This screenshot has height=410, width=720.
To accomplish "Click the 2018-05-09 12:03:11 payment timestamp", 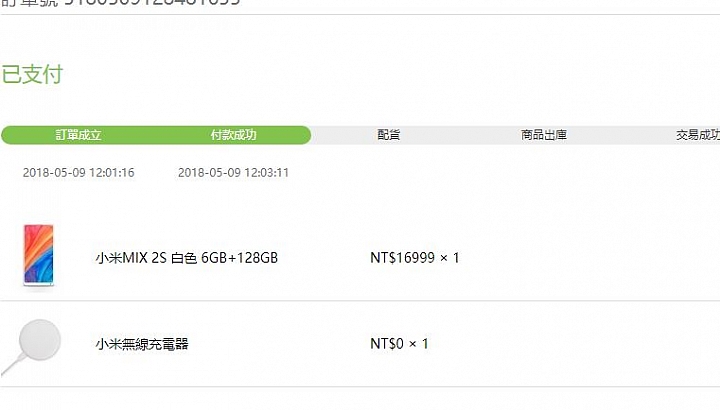I will coord(233,173).
